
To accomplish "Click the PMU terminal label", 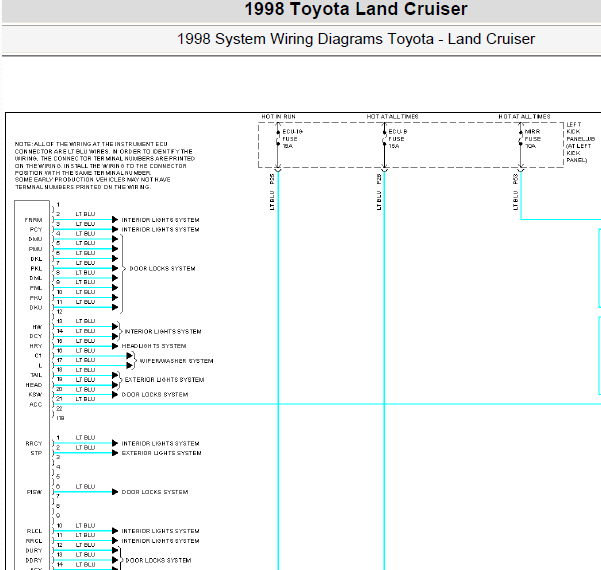I will tap(35, 249).
